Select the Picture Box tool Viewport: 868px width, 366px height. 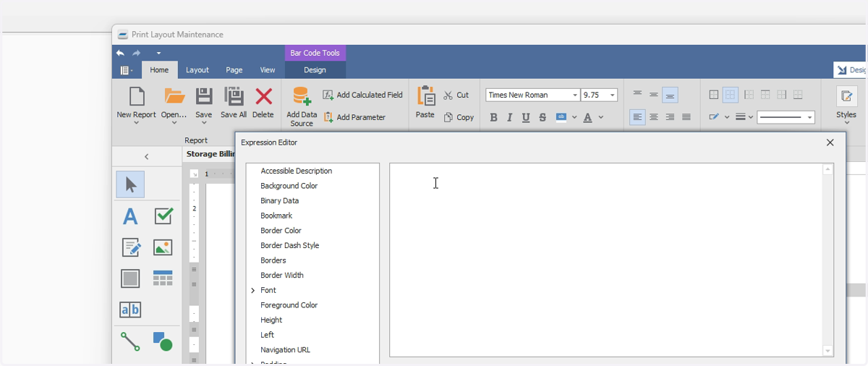(x=163, y=247)
